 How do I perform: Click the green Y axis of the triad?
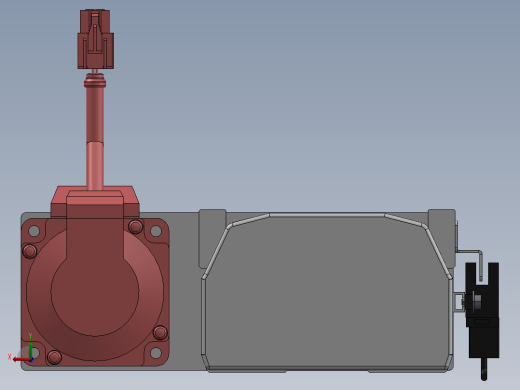click(31, 350)
